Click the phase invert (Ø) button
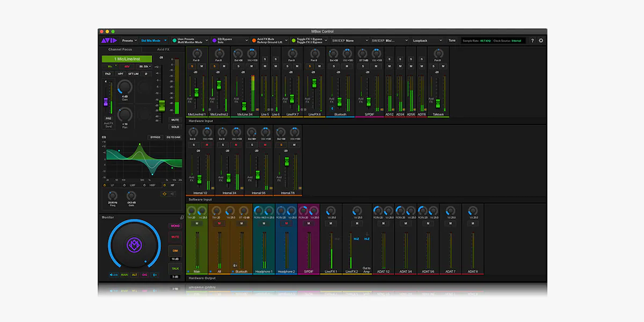 145,73
